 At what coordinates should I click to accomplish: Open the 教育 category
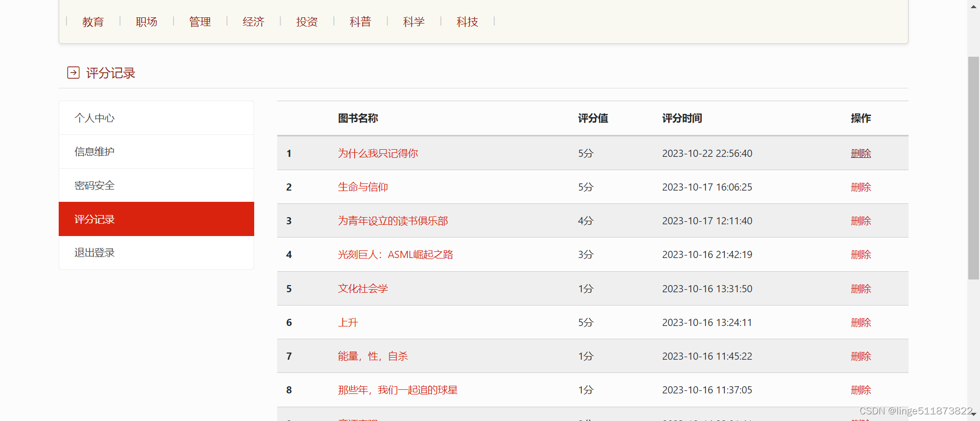click(93, 21)
